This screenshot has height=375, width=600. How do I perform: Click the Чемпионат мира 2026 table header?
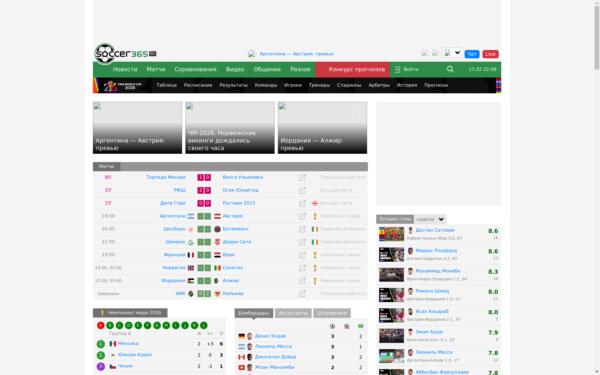130,313
